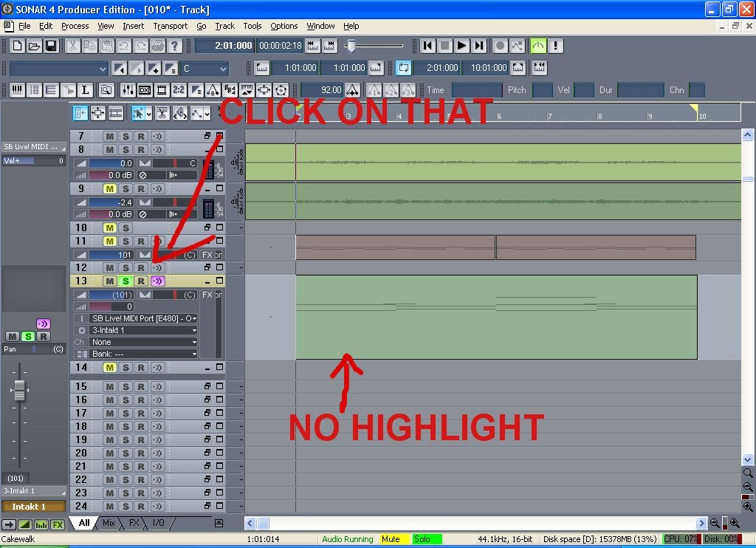Viewport: 756px width, 548px height.
Task: Create a new project with New icon
Action: [x=18, y=46]
